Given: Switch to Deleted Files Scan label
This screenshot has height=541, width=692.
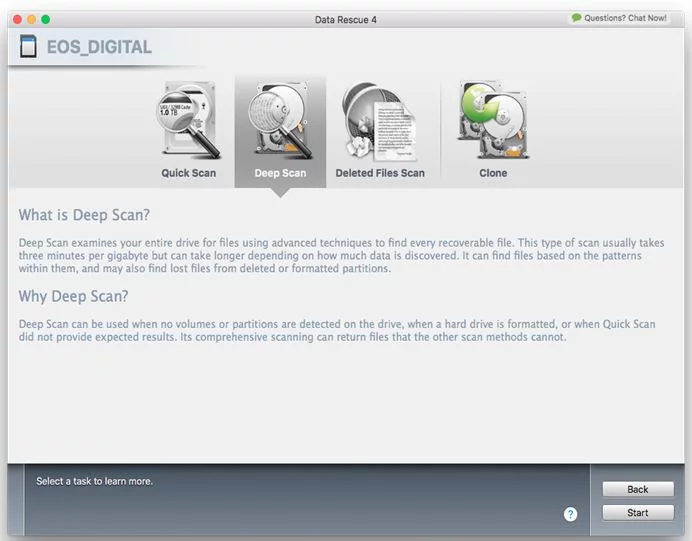Looking at the screenshot, I should 380,173.
